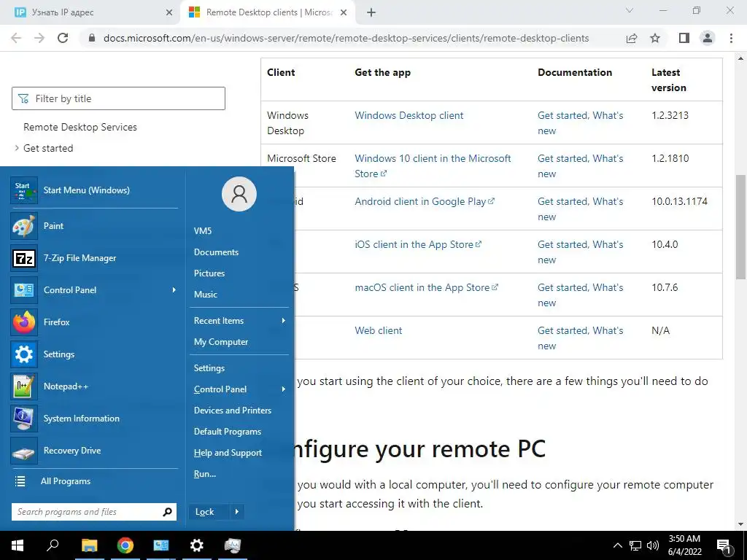This screenshot has width=747, height=560.
Task: Switch to Chrome on the taskbar
Action: click(125, 545)
